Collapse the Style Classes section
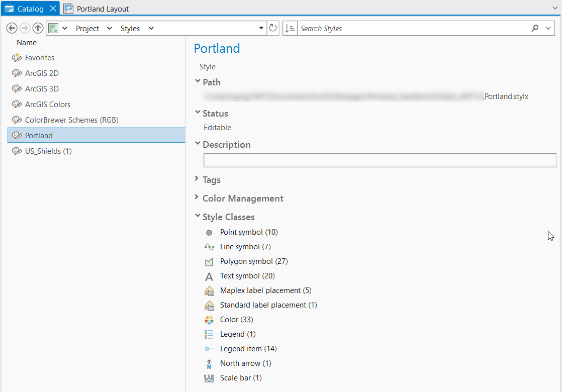 click(198, 217)
